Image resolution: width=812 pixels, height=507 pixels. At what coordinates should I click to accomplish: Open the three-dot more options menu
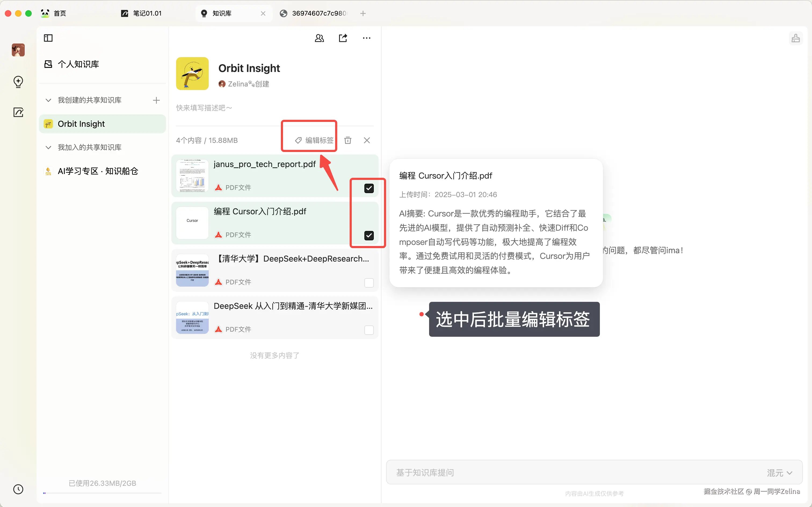pos(367,38)
